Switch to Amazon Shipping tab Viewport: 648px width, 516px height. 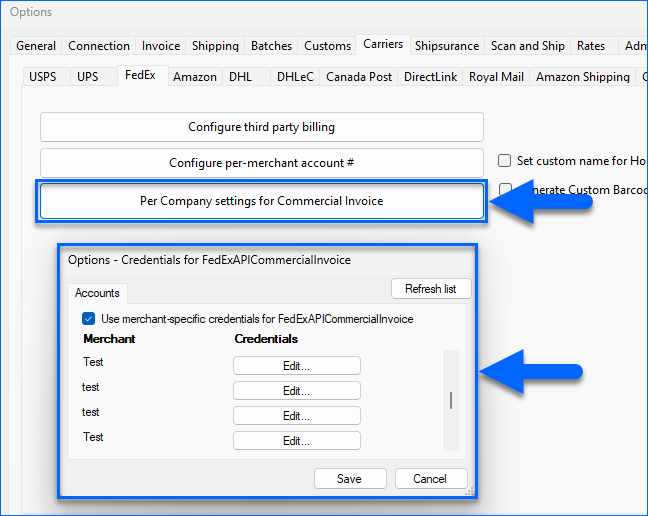583,76
